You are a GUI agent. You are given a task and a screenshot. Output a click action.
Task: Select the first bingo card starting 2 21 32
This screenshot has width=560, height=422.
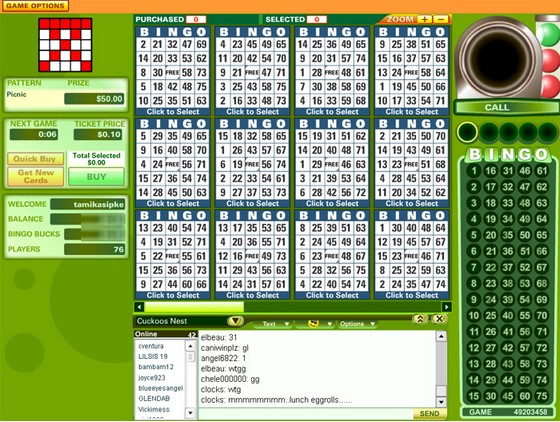173,71
